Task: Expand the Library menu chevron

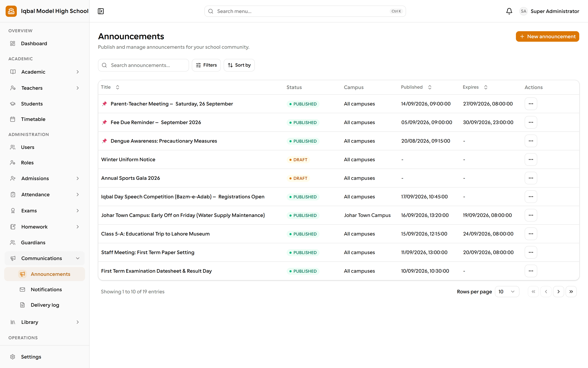Action: (x=78, y=322)
